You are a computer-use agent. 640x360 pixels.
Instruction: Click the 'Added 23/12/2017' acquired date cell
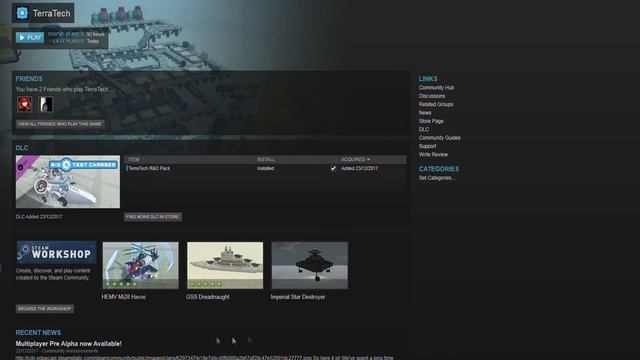[360, 168]
